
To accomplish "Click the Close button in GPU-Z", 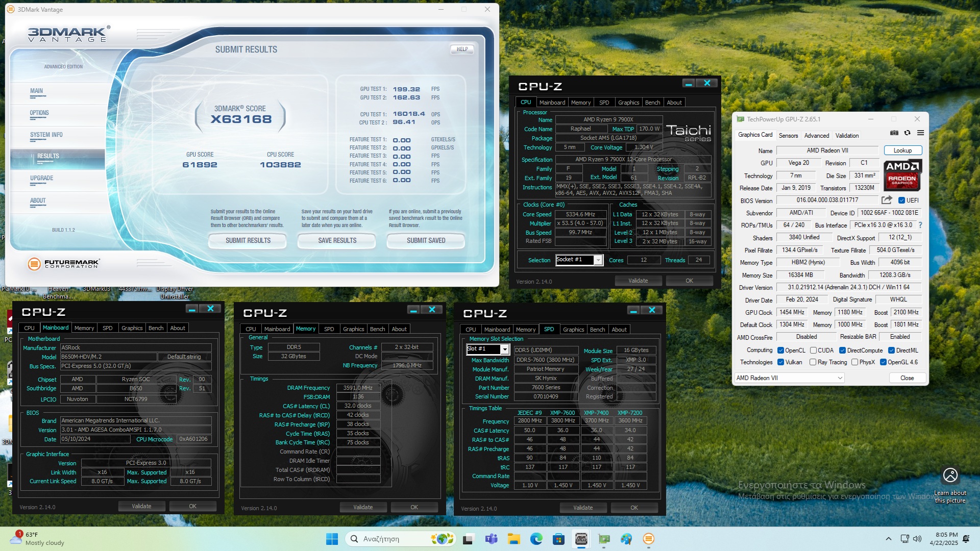I will click(x=907, y=378).
